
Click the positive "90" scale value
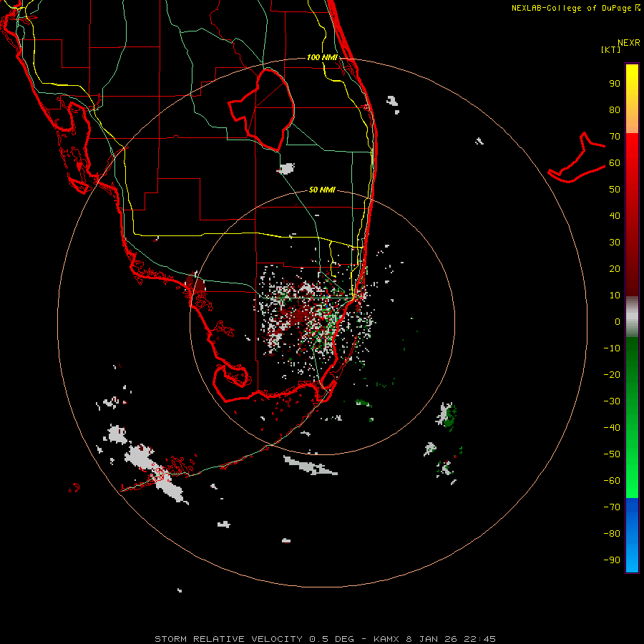(615, 84)
